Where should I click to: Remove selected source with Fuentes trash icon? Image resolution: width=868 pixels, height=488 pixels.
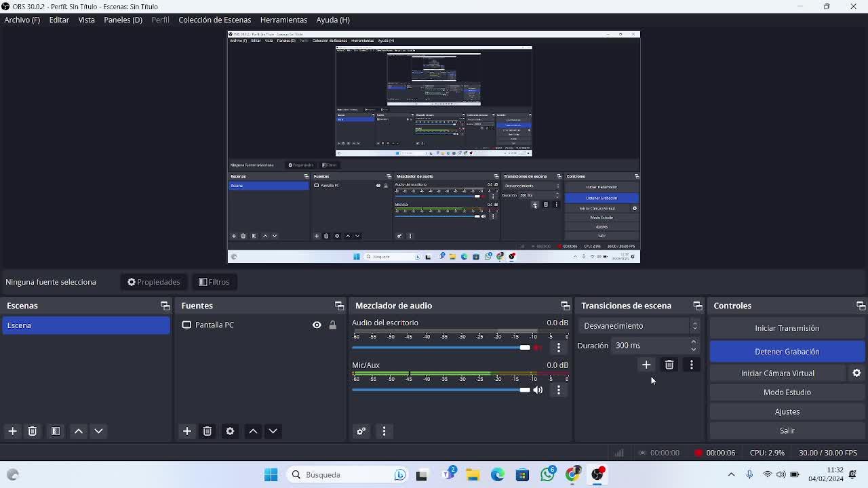208,431
